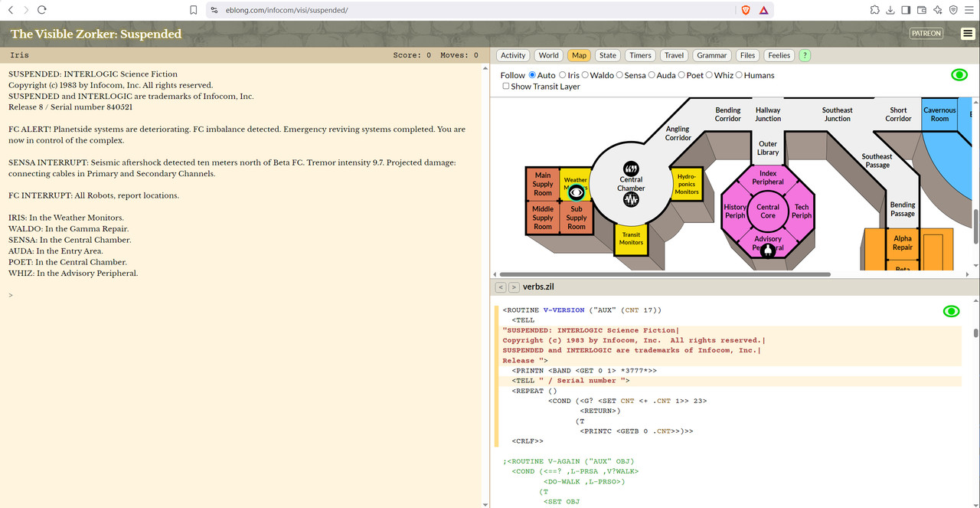The image size is (980, 508).
Task: Open the Travel tab
Action: [675, 55]
